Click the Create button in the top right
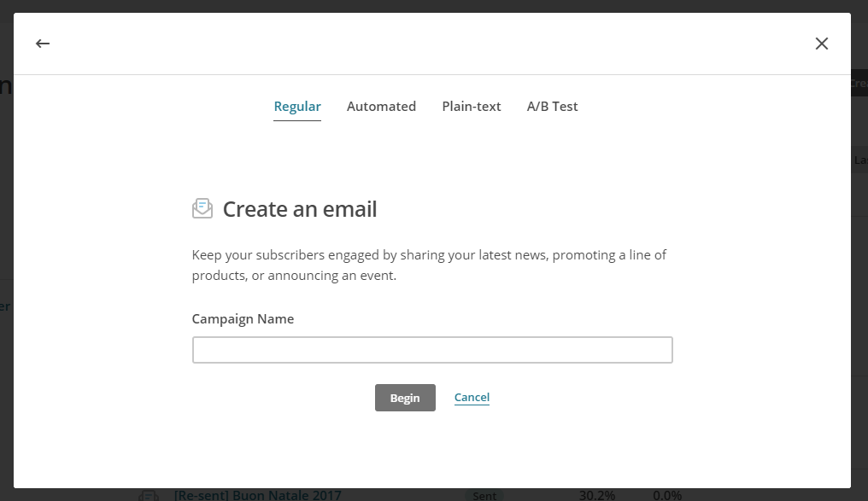 click(x=861, y=84)
